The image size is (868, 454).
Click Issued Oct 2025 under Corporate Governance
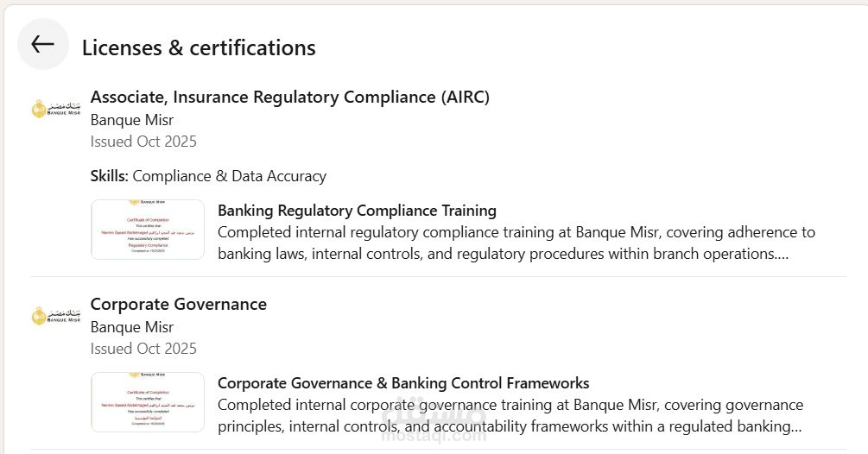(143, 349)
